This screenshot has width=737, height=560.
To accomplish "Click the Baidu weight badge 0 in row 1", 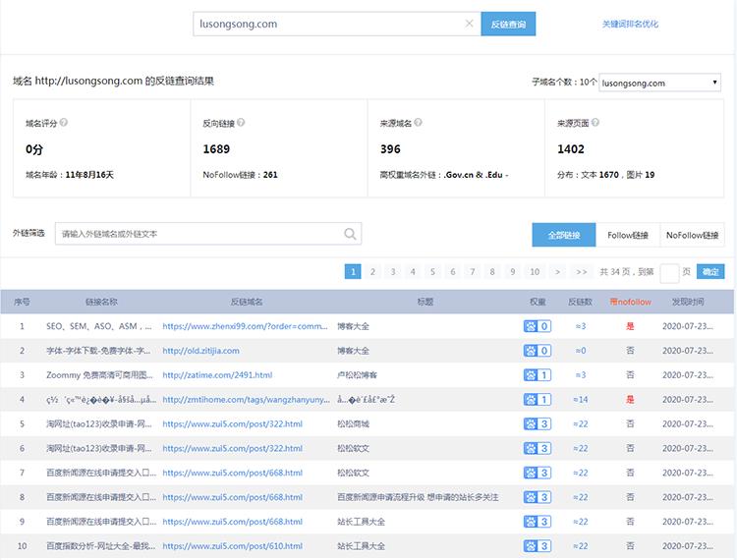I will (538, 326).
